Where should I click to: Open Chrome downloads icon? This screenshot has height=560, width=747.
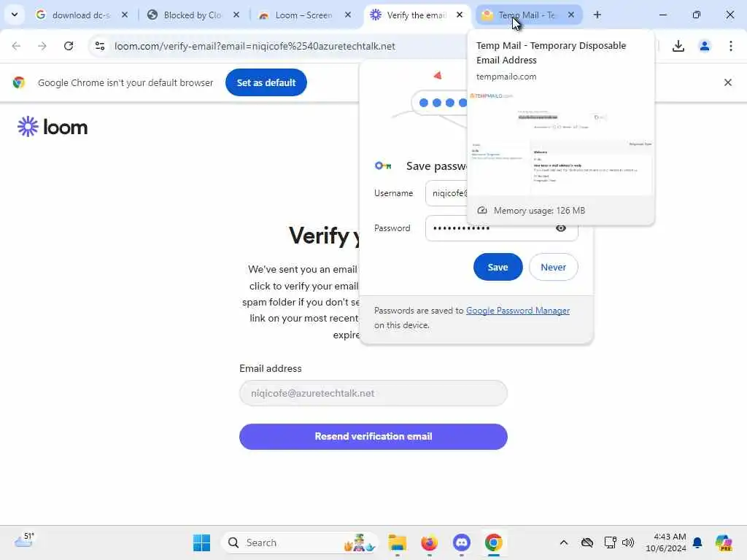[678, 46]
